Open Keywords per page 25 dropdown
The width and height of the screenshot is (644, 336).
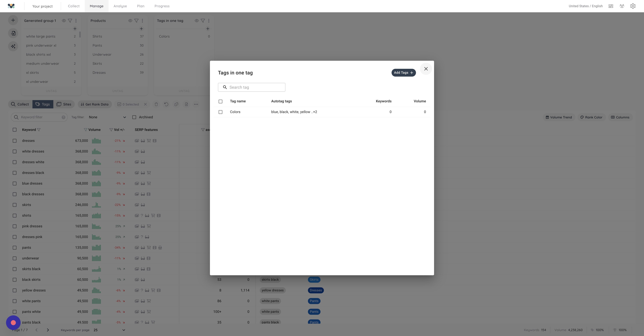[109, 330]
